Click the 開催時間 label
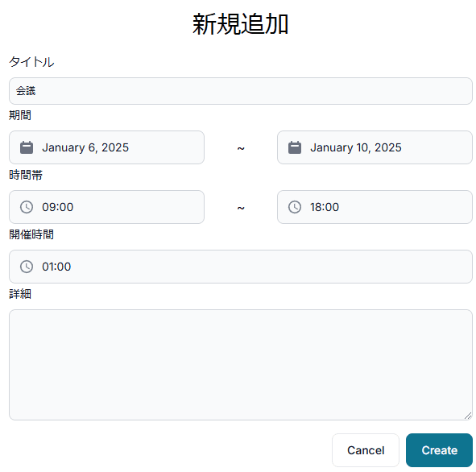The width and height of the screenshot is (476, 472). [x=31, y=234]
